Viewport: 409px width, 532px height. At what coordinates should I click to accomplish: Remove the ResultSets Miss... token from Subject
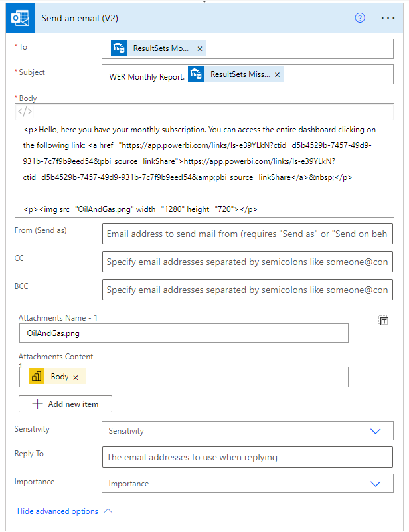[277, 74]
